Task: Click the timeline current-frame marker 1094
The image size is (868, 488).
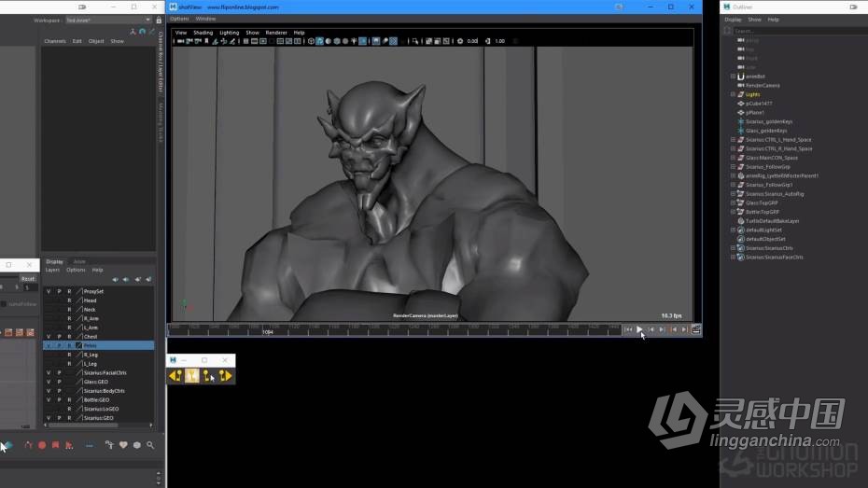Action: click(268, 332)
